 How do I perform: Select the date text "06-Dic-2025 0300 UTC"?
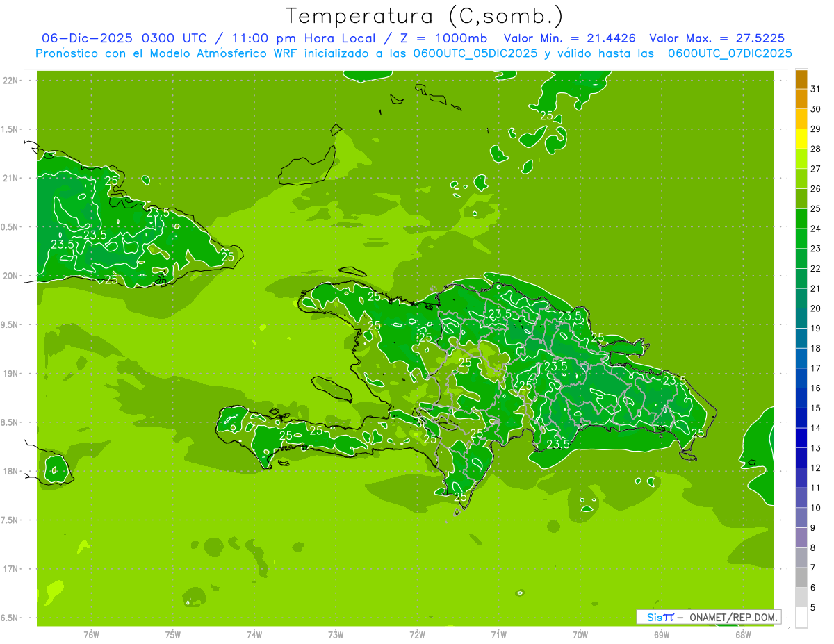124,38
